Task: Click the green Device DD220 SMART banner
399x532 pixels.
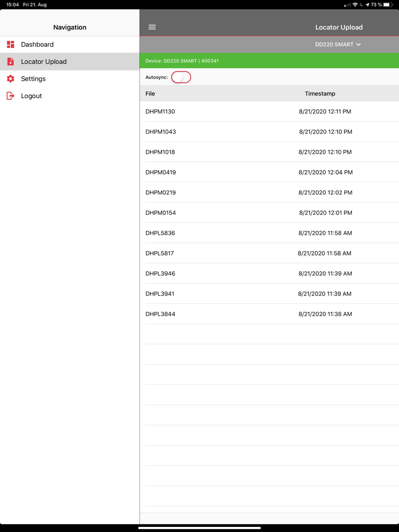Action: [269, 61]
